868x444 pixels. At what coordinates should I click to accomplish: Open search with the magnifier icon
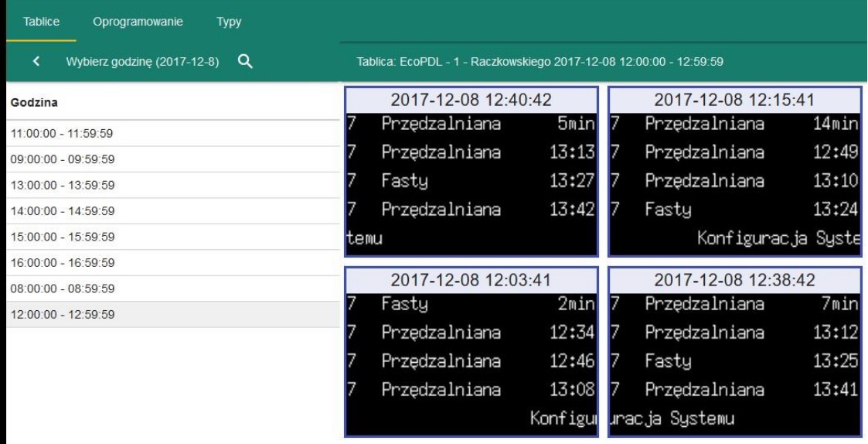[x=245, y=62]
